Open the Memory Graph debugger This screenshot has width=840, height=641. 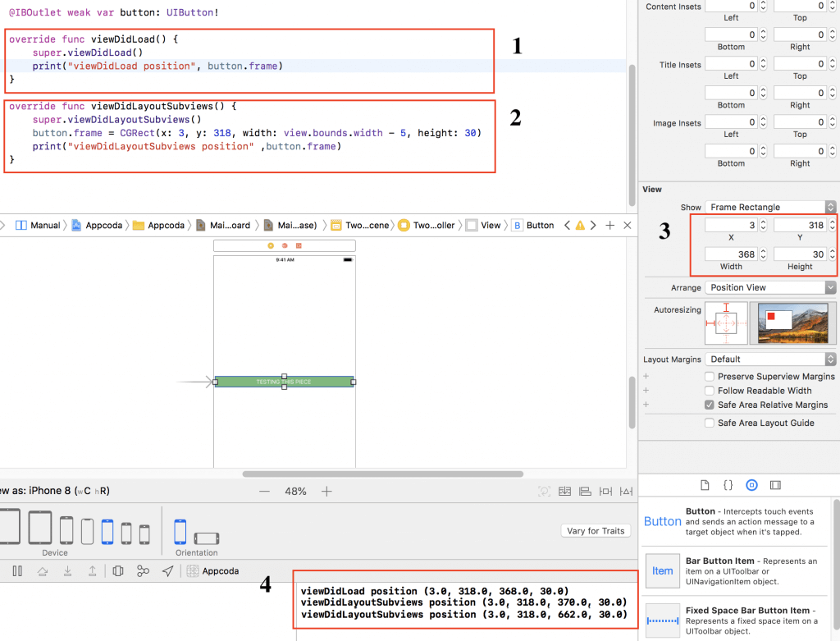coord(141,571)
